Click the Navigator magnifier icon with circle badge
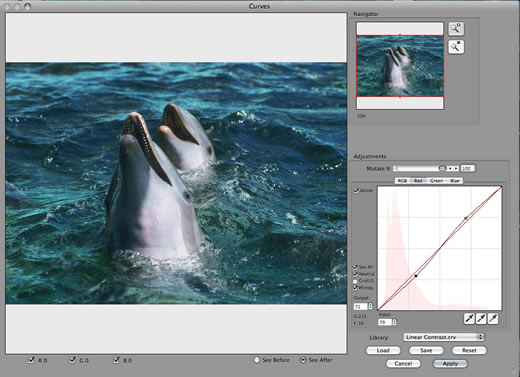520x377 pixels. point(456,29)
